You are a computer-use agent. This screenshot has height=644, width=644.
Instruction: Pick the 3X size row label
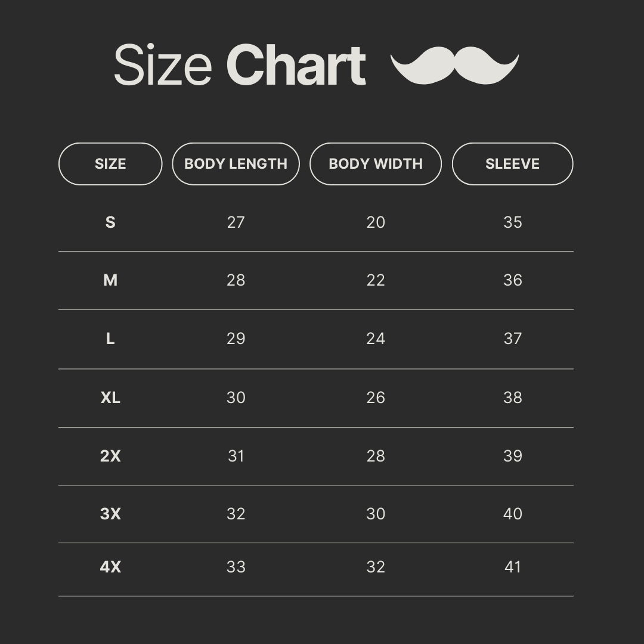click(110, 514)
